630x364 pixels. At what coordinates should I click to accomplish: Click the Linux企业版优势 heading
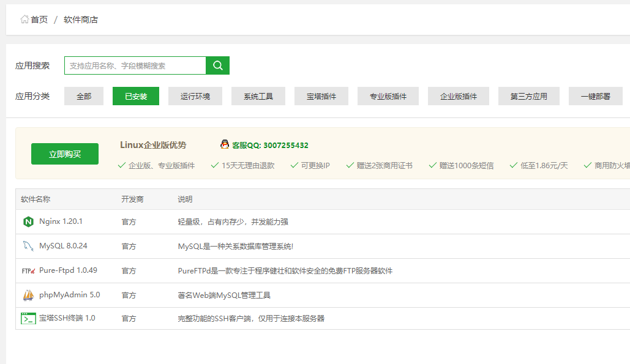153,145
